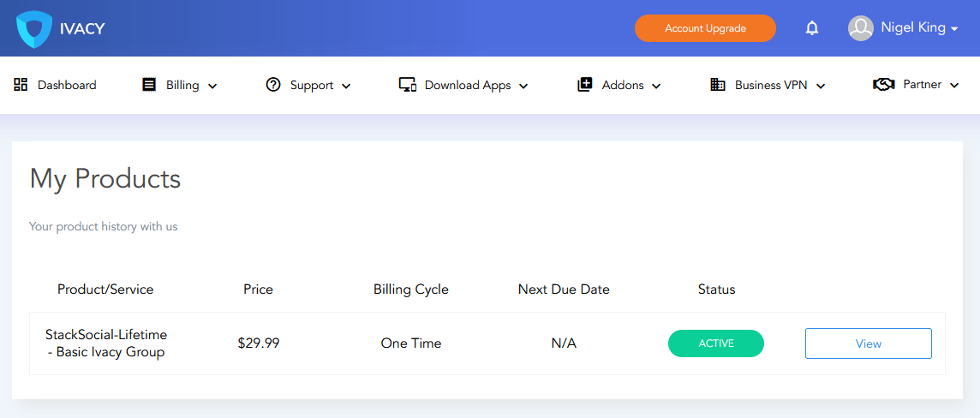Select StackSocial-Lifetime - Basic Ivacy Group product name
Screen dimensions: 980x418
click(x=106, y=343)
